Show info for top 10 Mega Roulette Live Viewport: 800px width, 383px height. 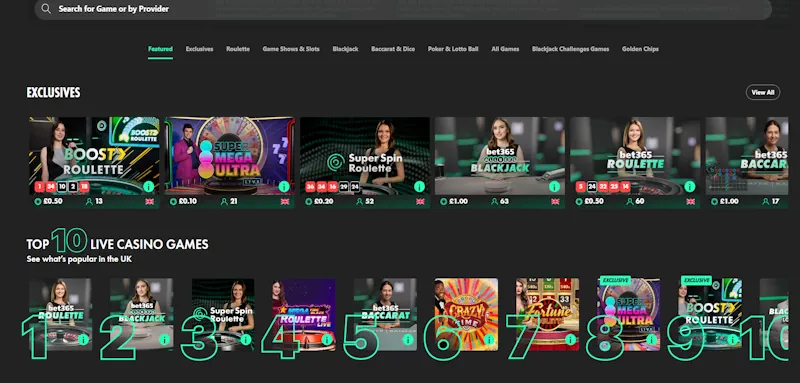(x=327, y=340)
